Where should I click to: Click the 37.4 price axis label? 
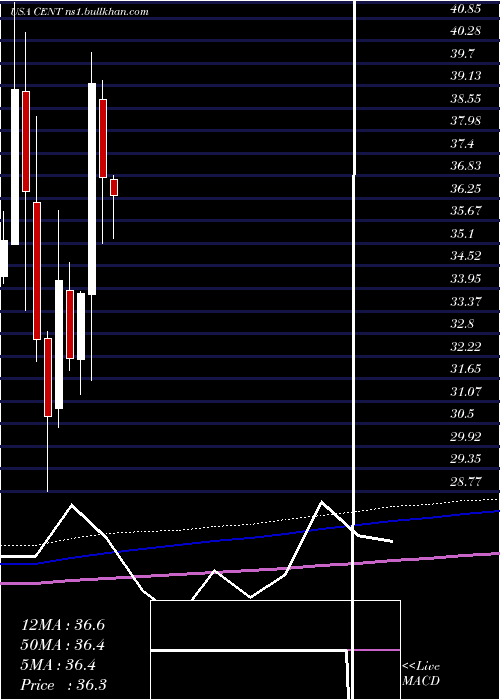pyautogui.click(x=462, y=144)
